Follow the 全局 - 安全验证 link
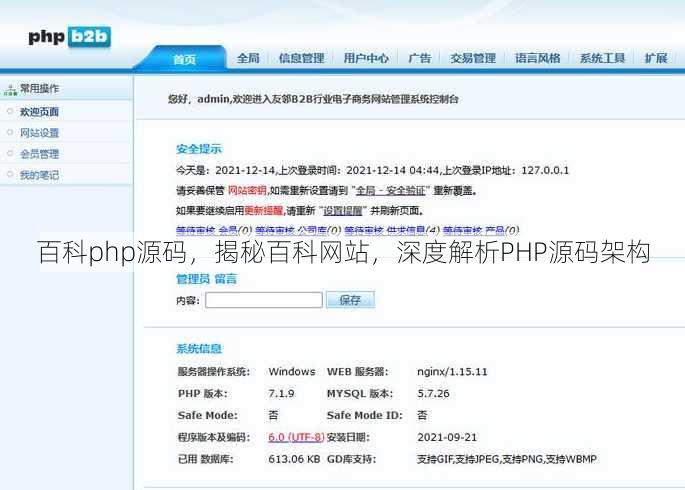Image resolution: width=685 pixels, height=490 pixels. (391, 190)
